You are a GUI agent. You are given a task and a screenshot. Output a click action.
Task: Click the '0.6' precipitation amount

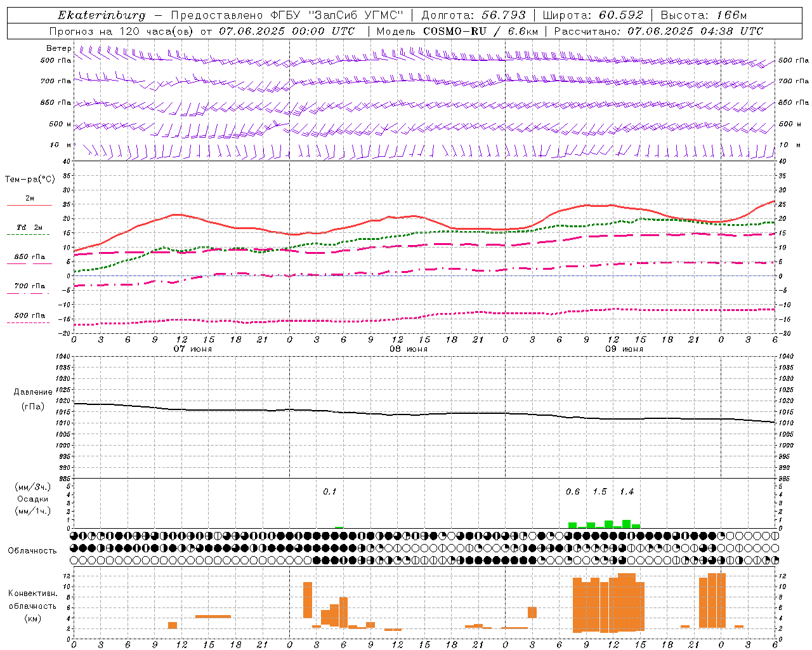[x=573, y=492]
